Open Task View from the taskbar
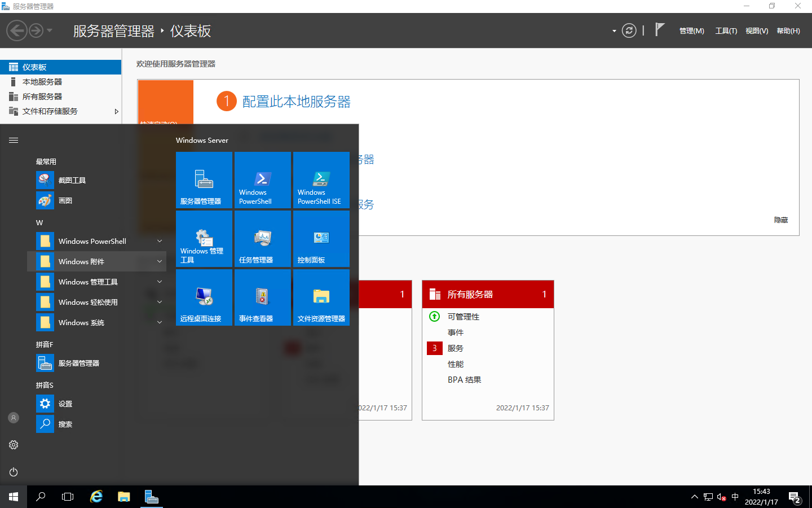Viewport: 812px width, 508px height. click(68, 497)
